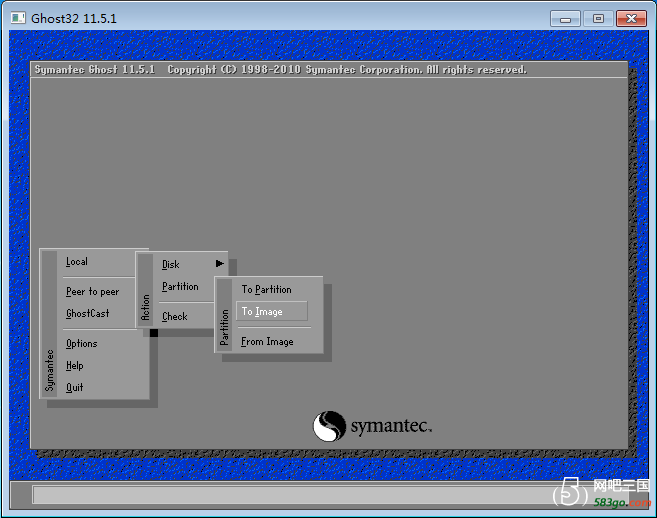Expand the Disk submenu arrow
The width and height of the screenshot is (657, 518).
(x=220, y=264)
